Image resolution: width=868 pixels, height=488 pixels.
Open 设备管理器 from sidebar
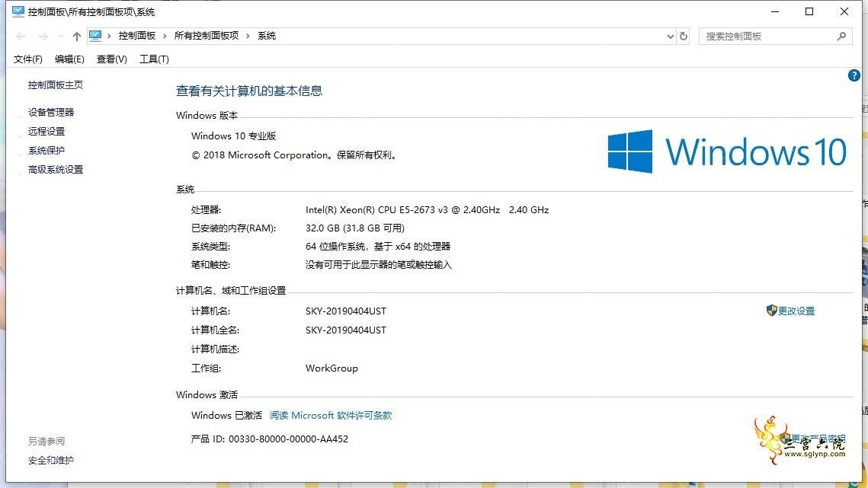51,113
